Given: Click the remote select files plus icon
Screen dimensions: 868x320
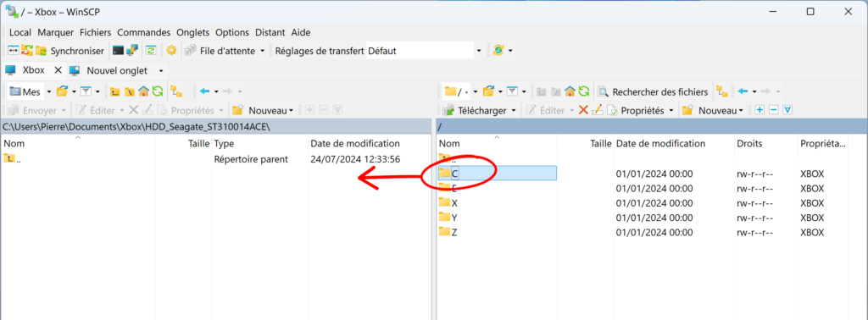Looking at the screenshot, I should coord(759,110).
